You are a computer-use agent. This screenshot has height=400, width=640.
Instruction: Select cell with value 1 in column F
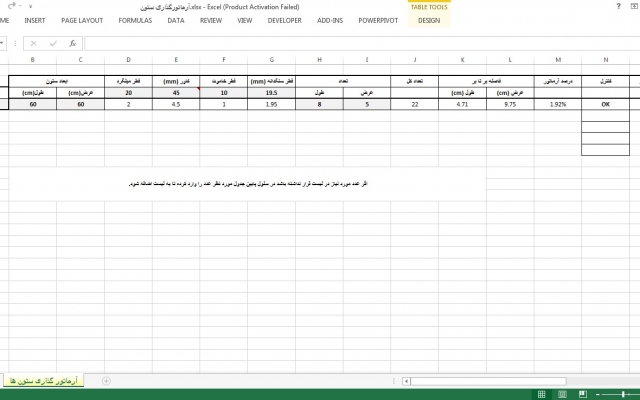click(224, 104)
